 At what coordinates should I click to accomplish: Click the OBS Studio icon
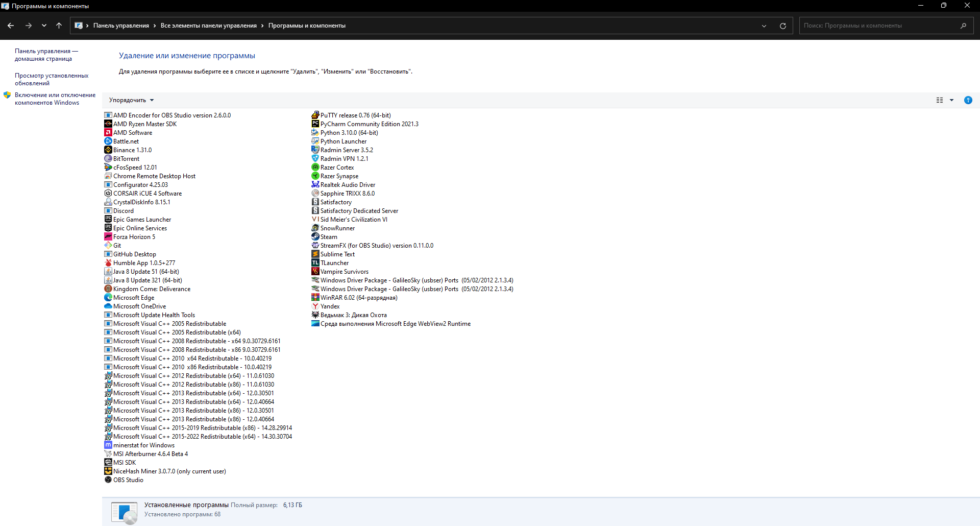coord(108,480)
